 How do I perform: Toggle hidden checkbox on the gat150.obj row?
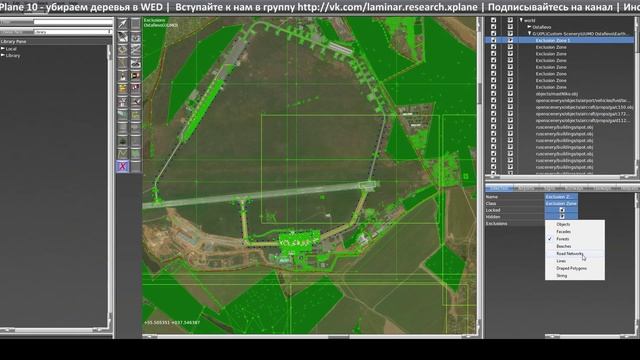point(510,107)
